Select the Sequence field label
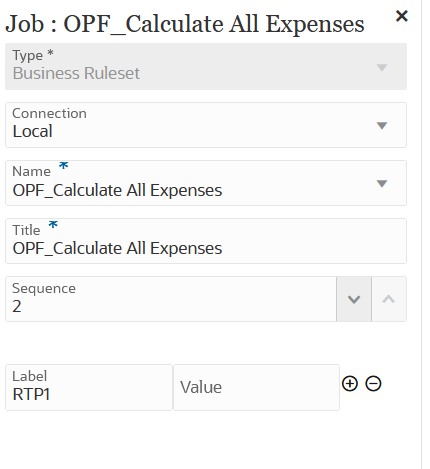430x469 pixels. coord(44,289)
